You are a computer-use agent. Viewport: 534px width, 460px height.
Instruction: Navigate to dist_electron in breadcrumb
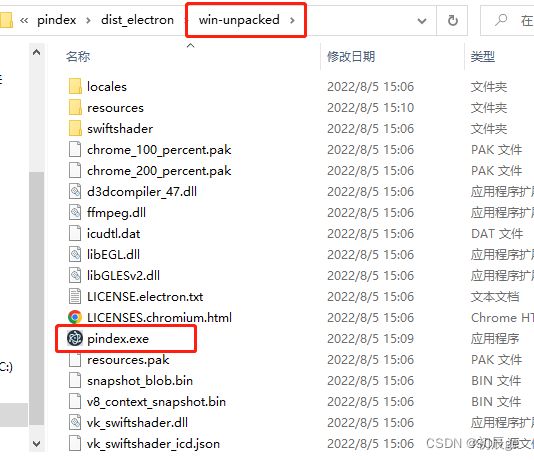click(137, 20)
